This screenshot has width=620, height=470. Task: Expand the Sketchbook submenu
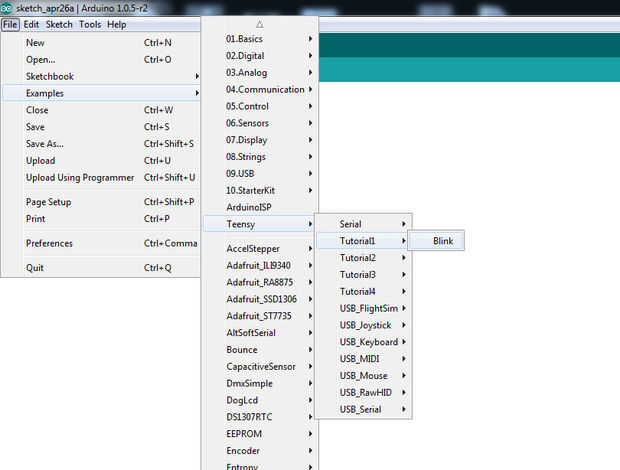tap(101, 76)
